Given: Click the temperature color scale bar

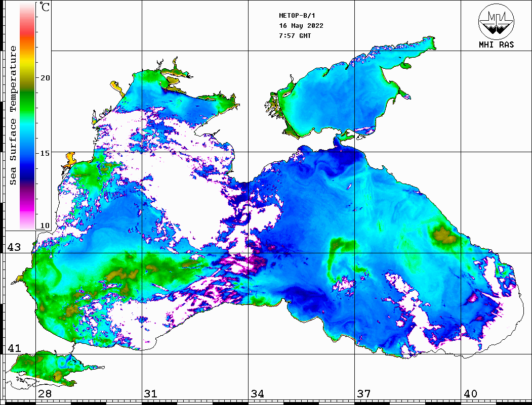Looking at the screenshot, I should pos(27,116).
